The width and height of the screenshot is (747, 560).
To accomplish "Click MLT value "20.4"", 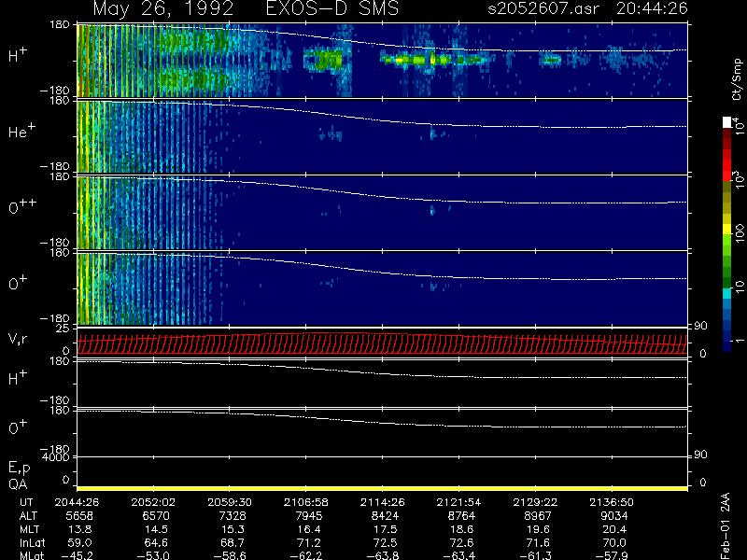I will click(x=614, y=529).
